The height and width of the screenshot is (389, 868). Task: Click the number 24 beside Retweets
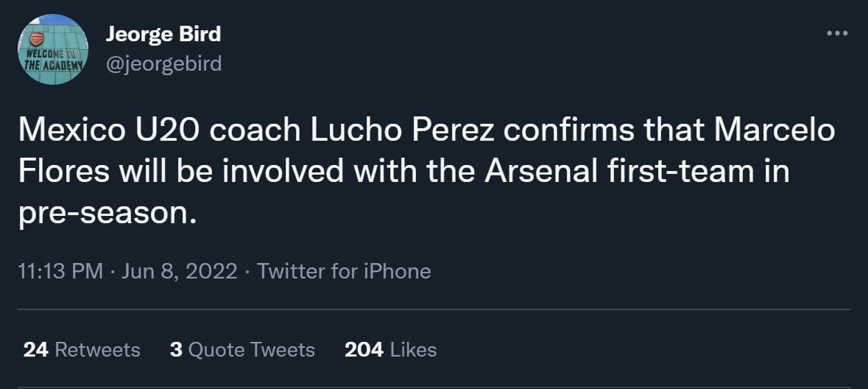(x=35, y=349)
